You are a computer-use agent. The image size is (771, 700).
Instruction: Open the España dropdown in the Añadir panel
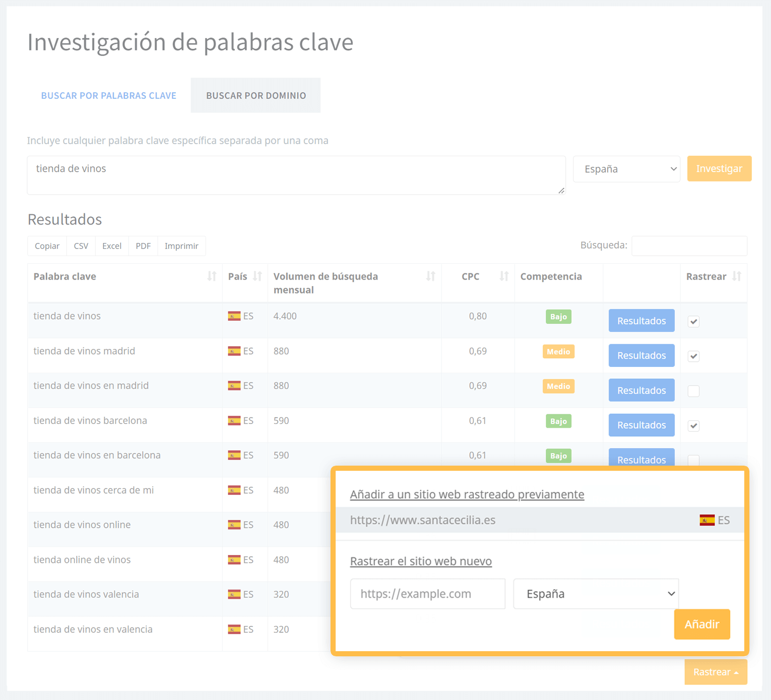595,594
